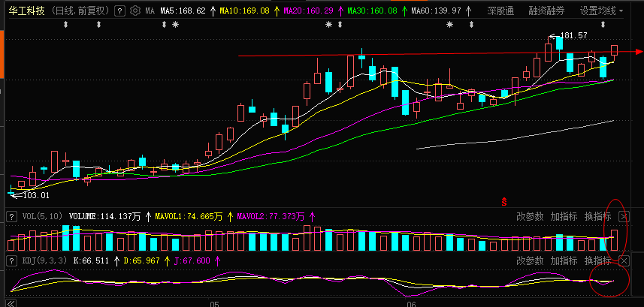Click 换指标 in the VOL panel
Screen dimensions: 644x307
coord(598,216)
